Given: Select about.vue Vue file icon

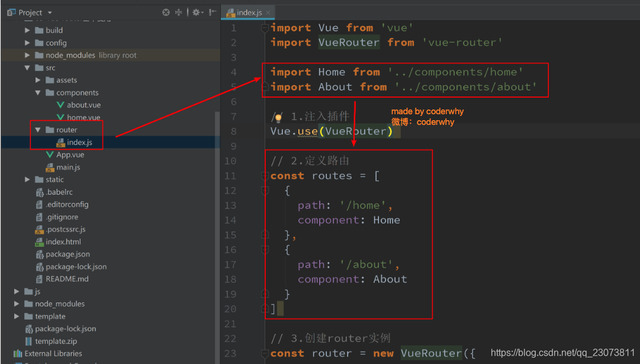Looking at the screenshot, I should click(x=60, y=105).
